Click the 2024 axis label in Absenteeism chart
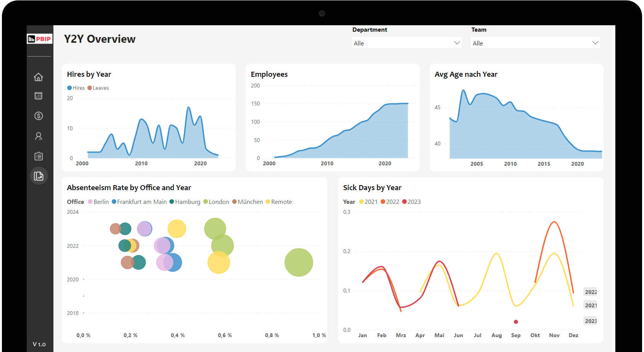644x352 pixels. tap(73, 212)
